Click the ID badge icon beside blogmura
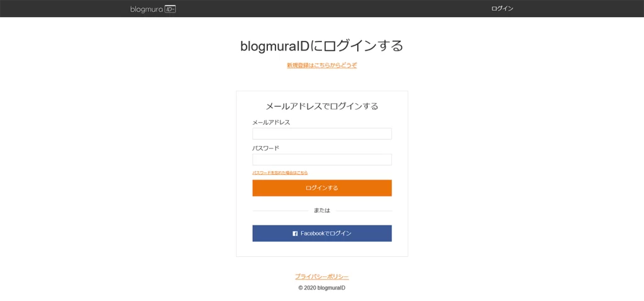The height and width of the screenshot is (301, 644). pyautogui.click(x=170, y=9)
